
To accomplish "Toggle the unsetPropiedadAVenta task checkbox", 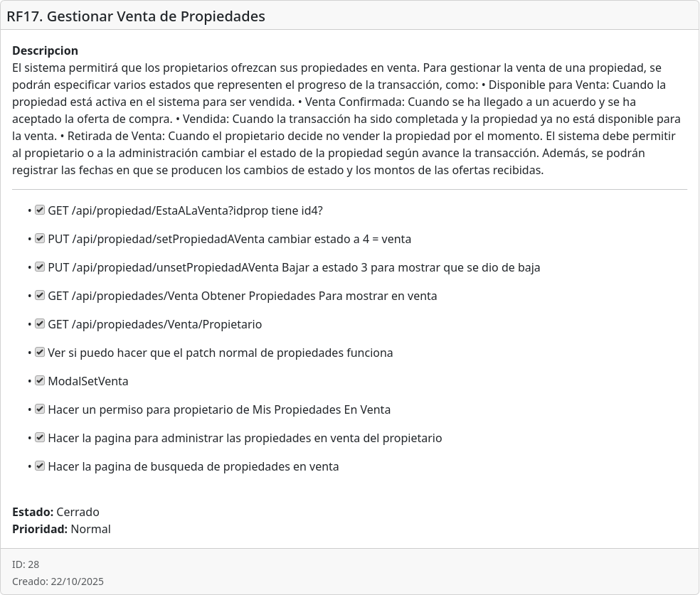I will (x=40, y=267).
